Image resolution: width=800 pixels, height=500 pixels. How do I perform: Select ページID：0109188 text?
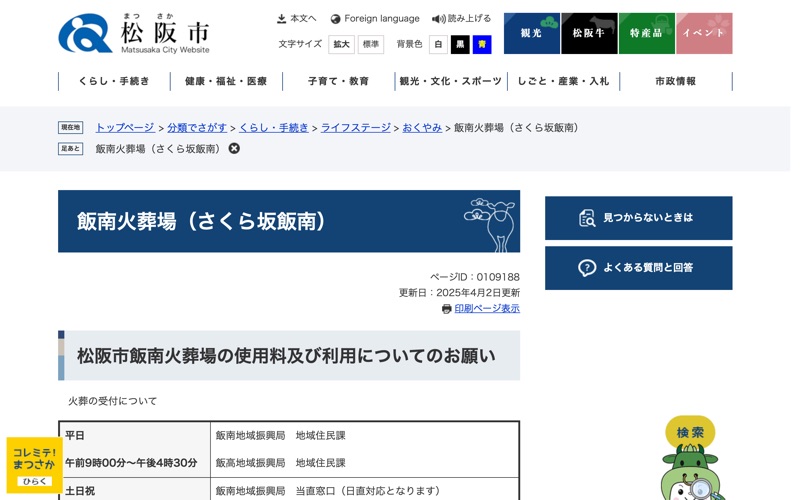[474, 277]
